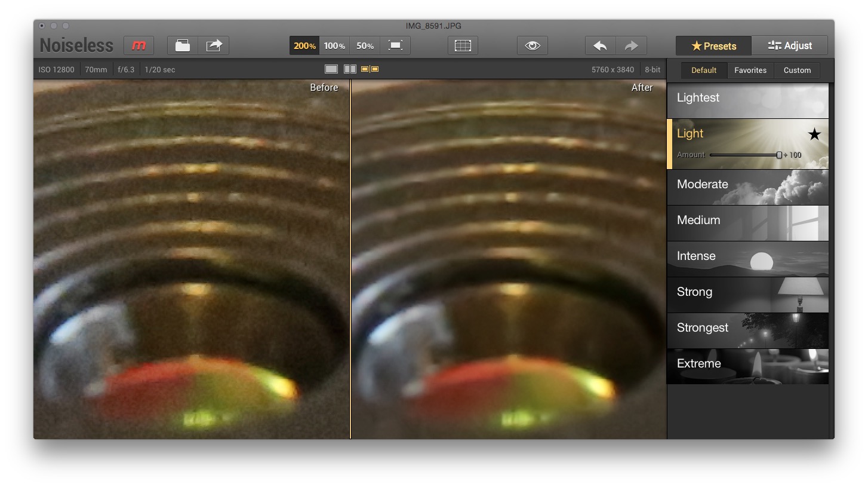The width and height of the screenshot is (868, 487).
Task: Switch to the Adjust panel
Action: [789, 45]
